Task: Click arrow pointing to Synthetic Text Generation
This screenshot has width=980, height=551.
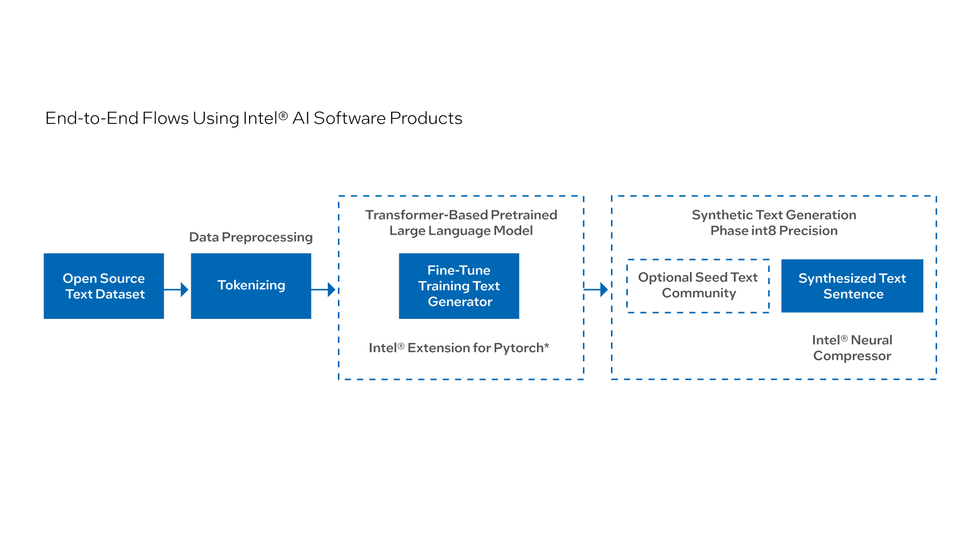Action: pyautogui.click(x=596, y=289)
